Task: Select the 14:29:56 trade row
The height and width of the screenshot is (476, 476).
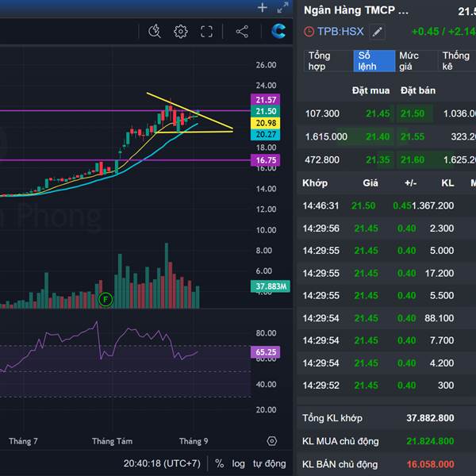Action: (386, 228)
